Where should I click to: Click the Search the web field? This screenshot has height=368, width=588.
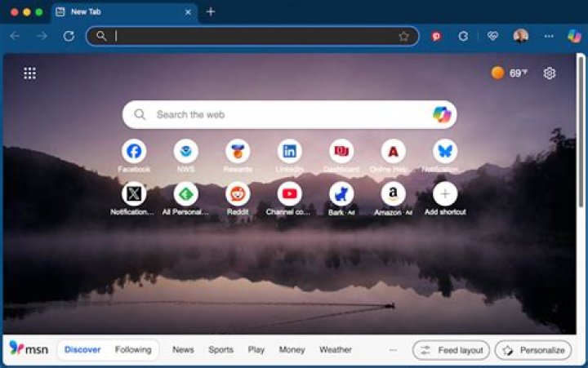[289, 115]
